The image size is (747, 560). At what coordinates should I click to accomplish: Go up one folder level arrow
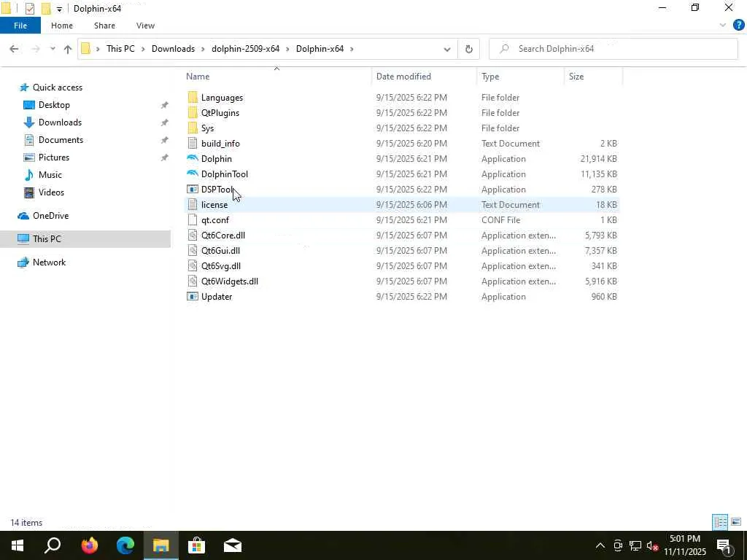[68, 49]
